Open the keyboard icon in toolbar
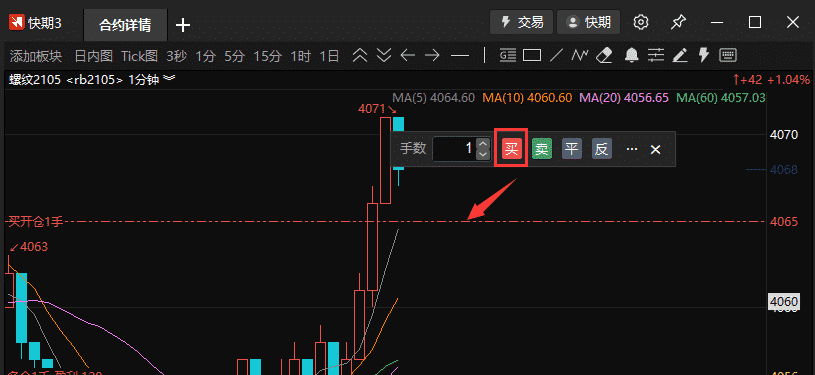This screenshot has width=815, height=375. 728,55
